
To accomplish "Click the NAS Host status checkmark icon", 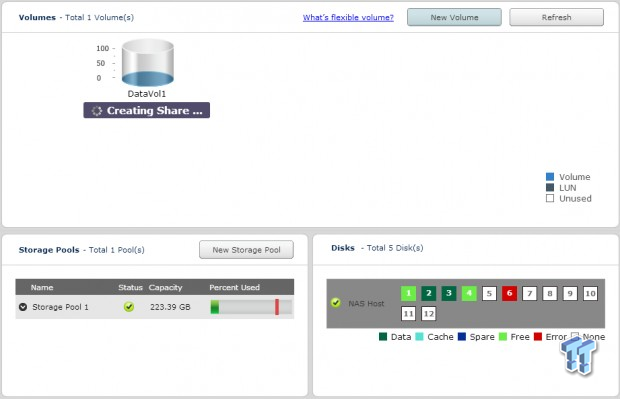I will point(336,303).
